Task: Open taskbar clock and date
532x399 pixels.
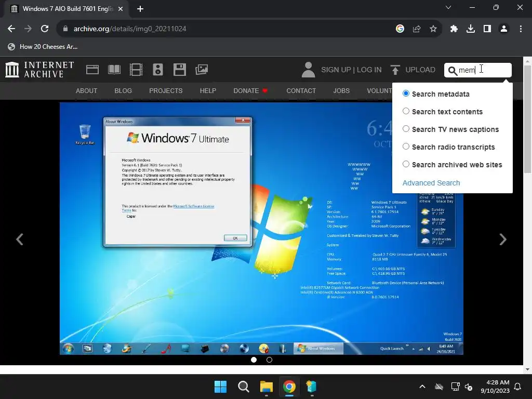Action: pos(495,387)
